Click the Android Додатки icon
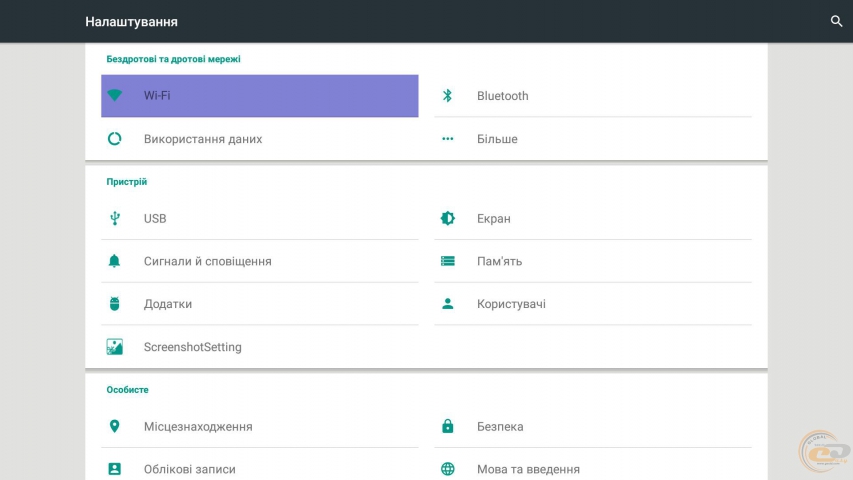The height and width of the screenshot is (480, 853). [115, 304]
